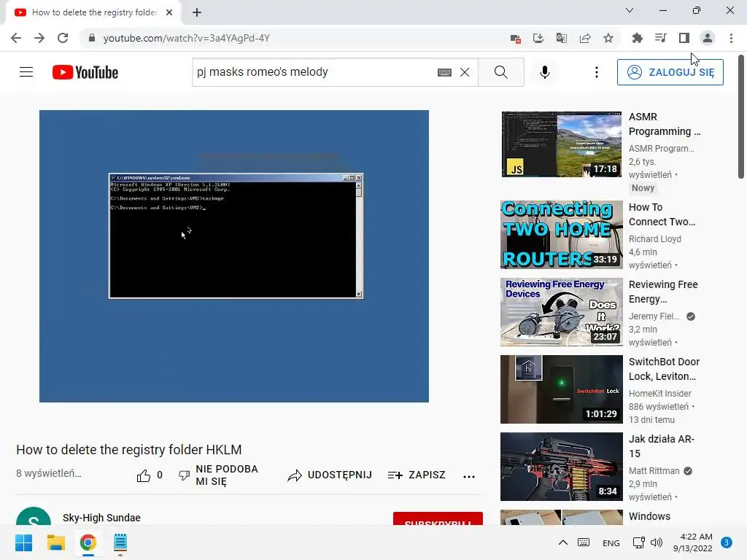Open Sky-High Sundae channel avatar
Viewport: 747px width, 560px height.
tap(34, 516)
